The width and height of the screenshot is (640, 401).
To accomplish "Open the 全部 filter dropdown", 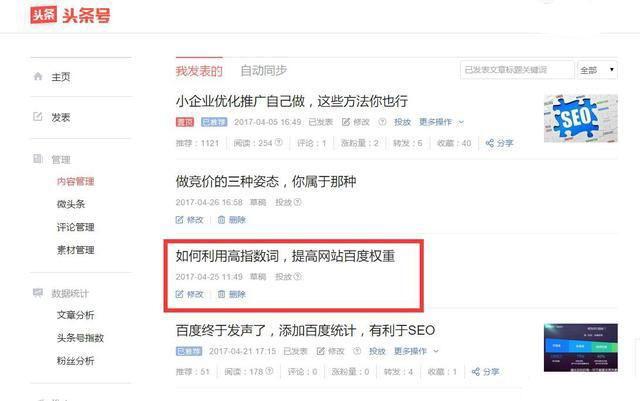I will point(597,70).
